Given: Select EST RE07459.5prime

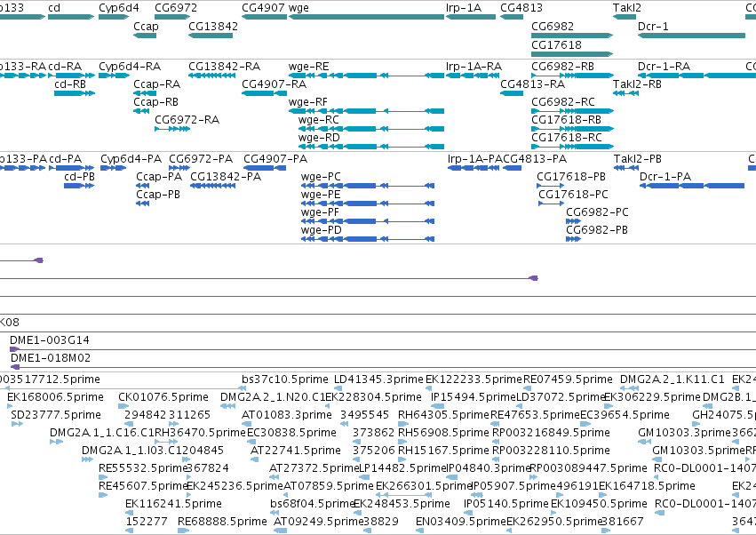Looking at the screenshot, I should (x=528, y=388).
